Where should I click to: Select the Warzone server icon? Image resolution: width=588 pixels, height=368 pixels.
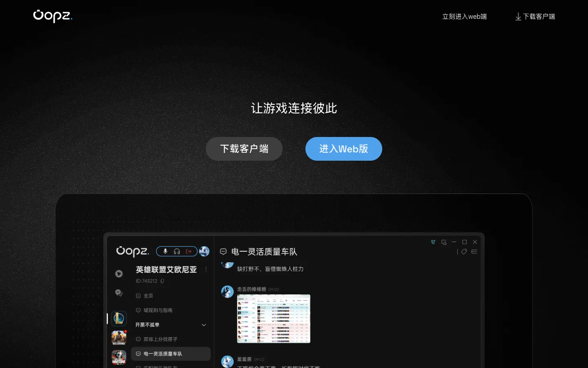pos(119,357)
